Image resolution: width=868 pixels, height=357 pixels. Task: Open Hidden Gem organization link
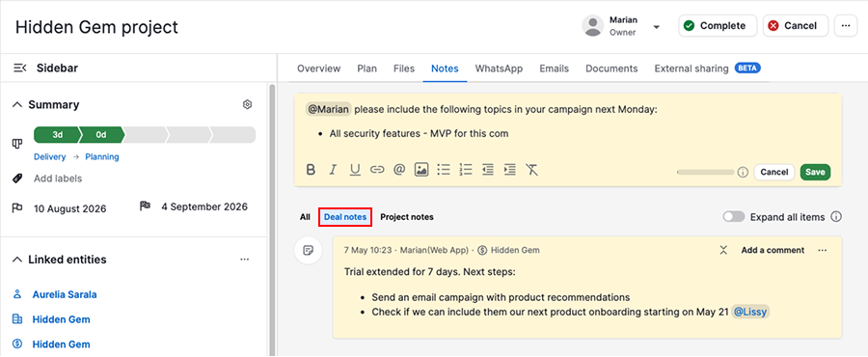click(x=61, y=319)
